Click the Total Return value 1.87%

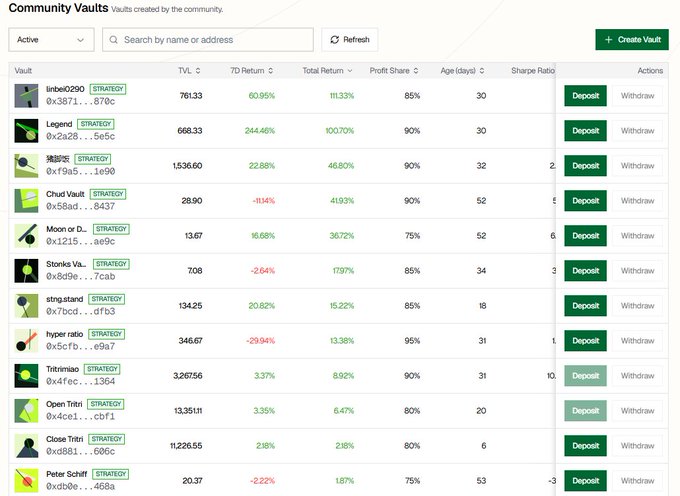coord(345,481)
